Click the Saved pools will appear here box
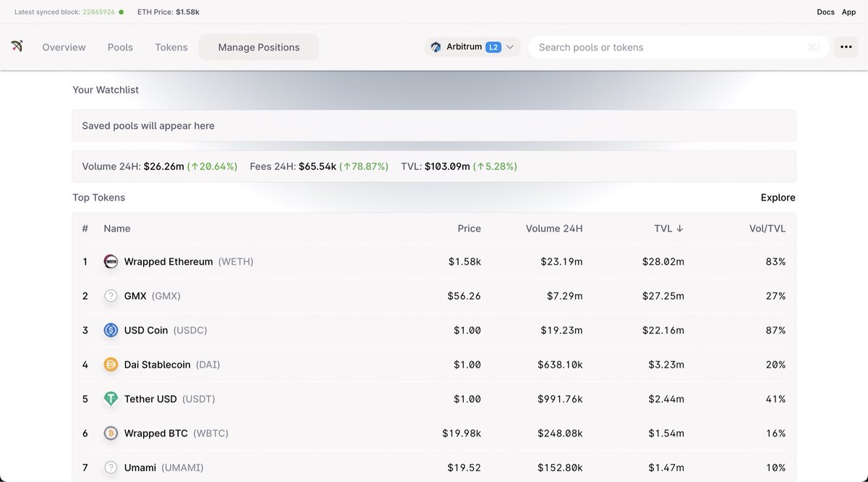This screenshot has width=868, height=482. tap(434, 126)
